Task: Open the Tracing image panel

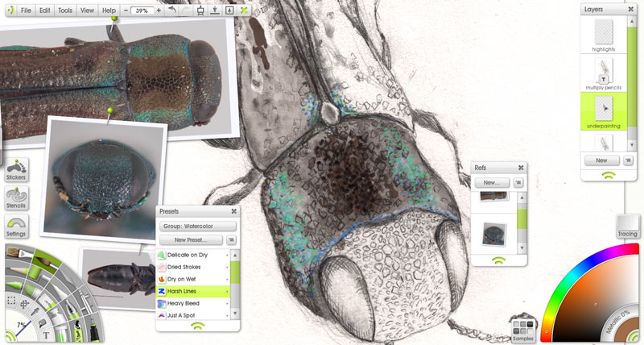Action: pos(628,227)
